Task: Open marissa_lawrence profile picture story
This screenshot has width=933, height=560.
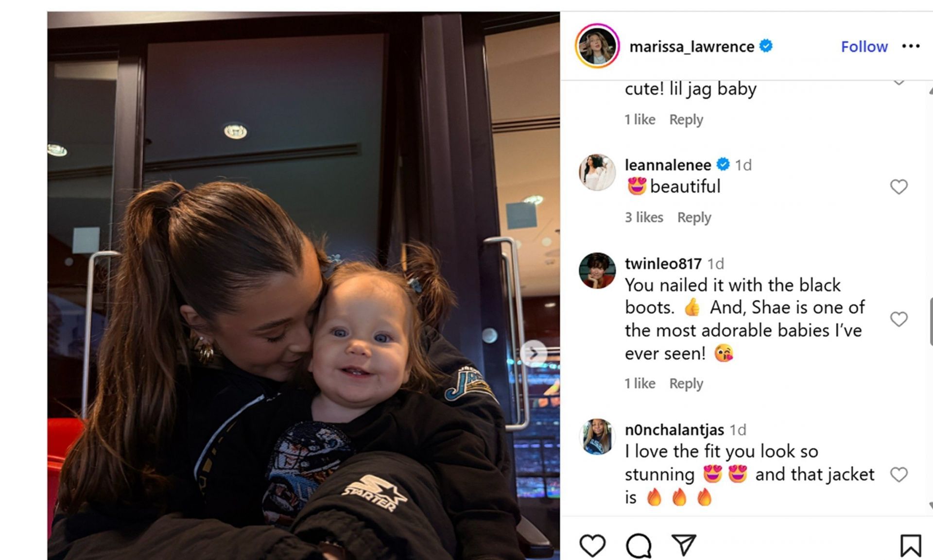Action: 597,46
